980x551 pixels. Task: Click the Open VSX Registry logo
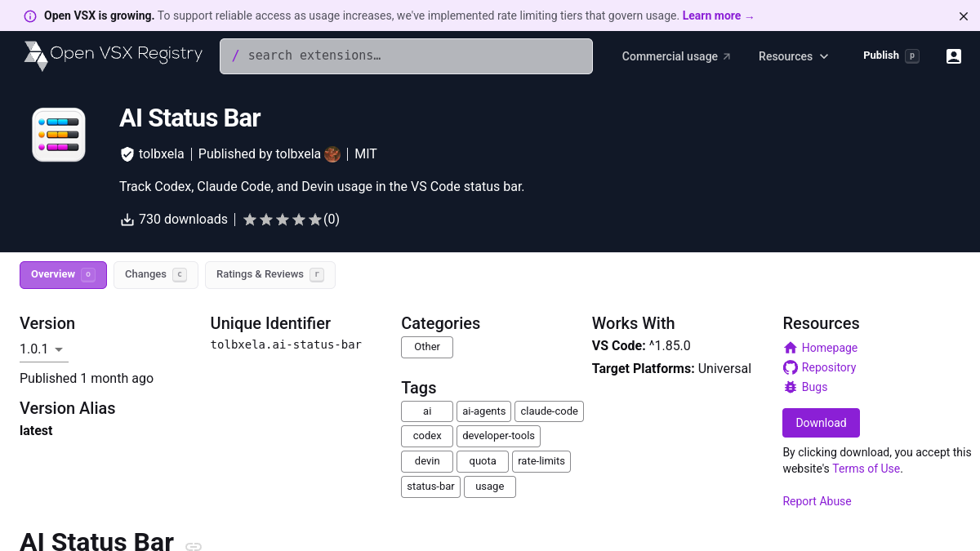(113, 56)
